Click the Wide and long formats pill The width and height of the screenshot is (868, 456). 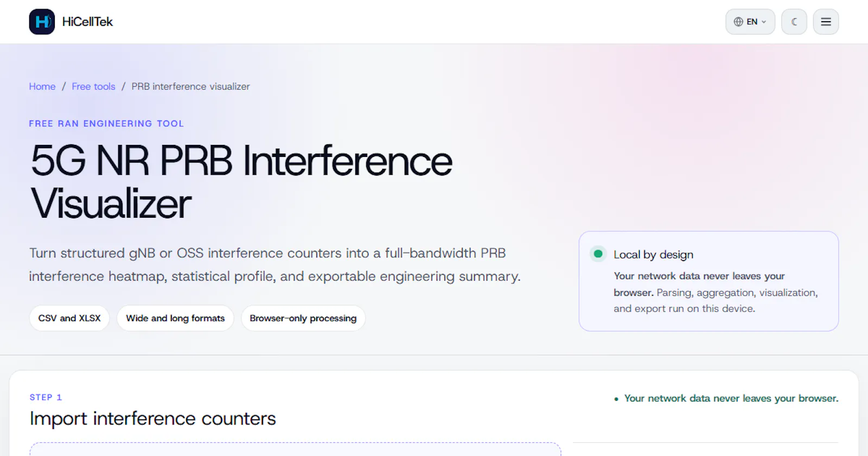pos(175,318)
